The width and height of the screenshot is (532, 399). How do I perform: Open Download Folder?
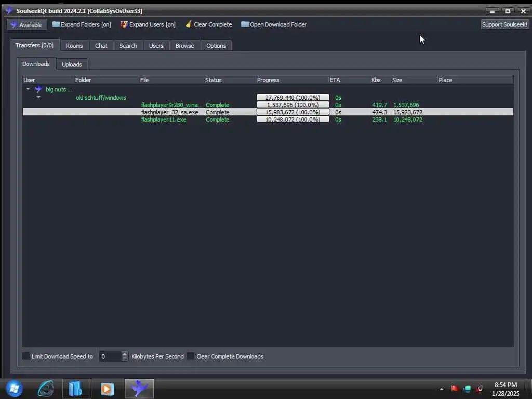pos(274,24)
